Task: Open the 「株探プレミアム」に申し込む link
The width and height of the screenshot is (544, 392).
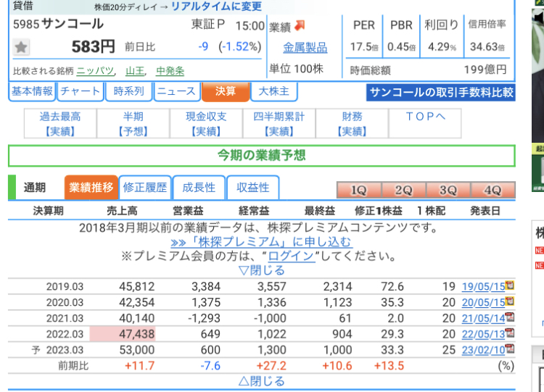Action: click(x=262, y=242)
